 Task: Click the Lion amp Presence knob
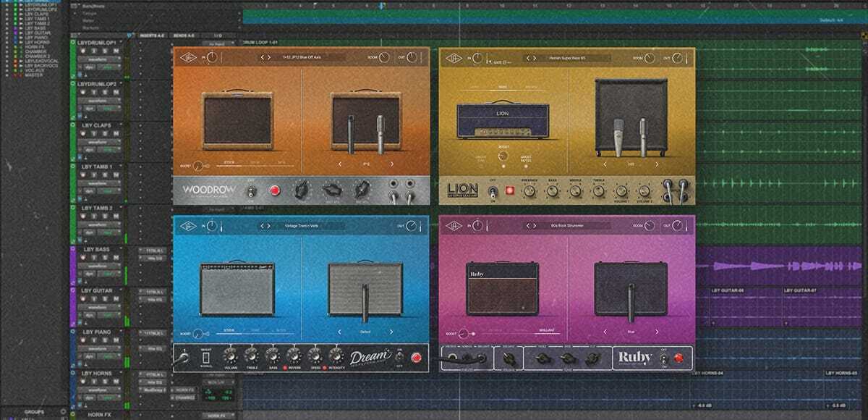(x=529, y=191)
